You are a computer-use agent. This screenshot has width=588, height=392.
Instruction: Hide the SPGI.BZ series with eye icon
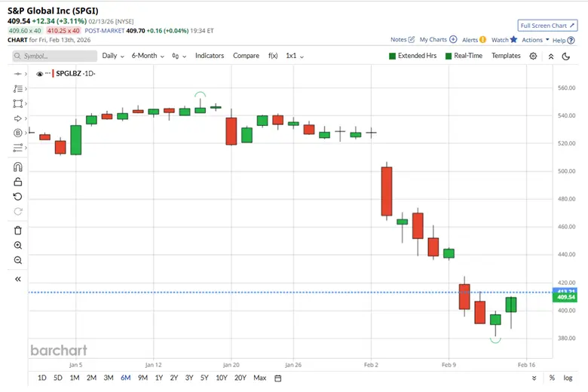(39, 73)
